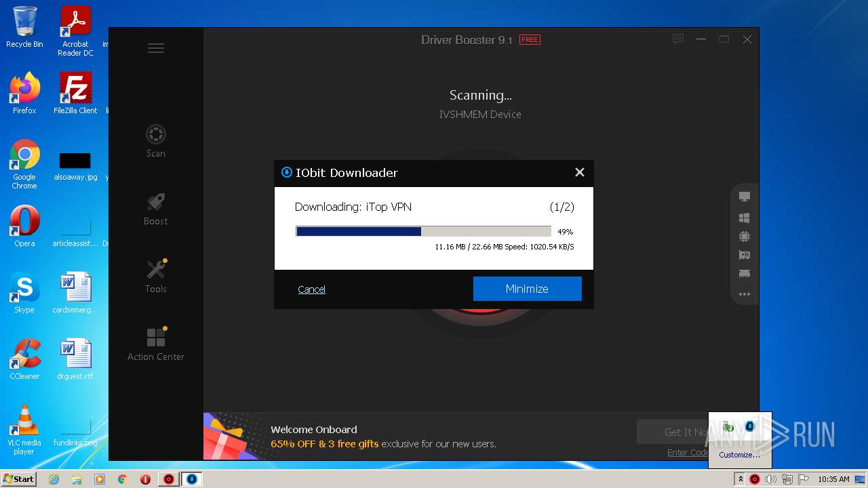Open the Boost section in sidebar

pos(156,209)
